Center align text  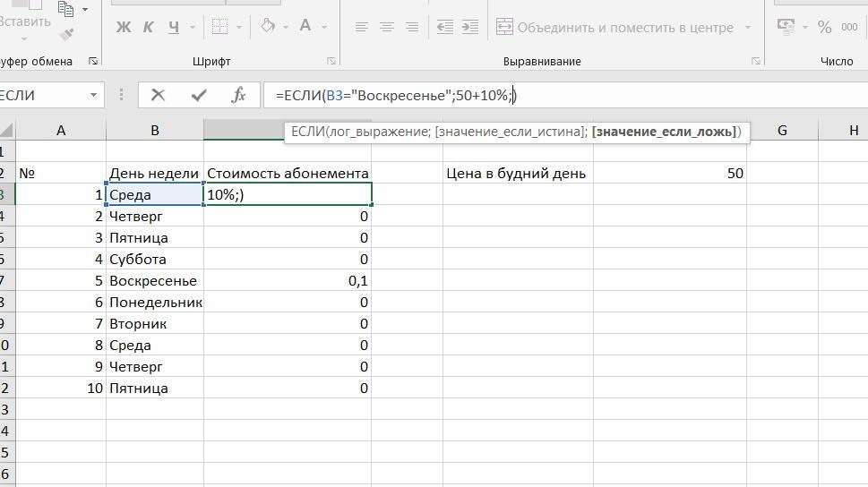(387, 27)
